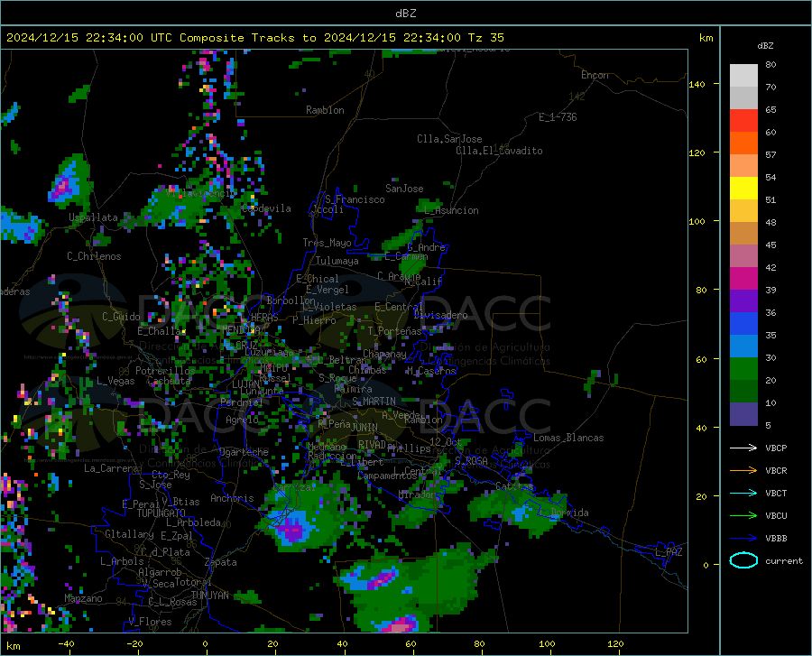Click the orange VBCR arrow in legend

(743, 471)
